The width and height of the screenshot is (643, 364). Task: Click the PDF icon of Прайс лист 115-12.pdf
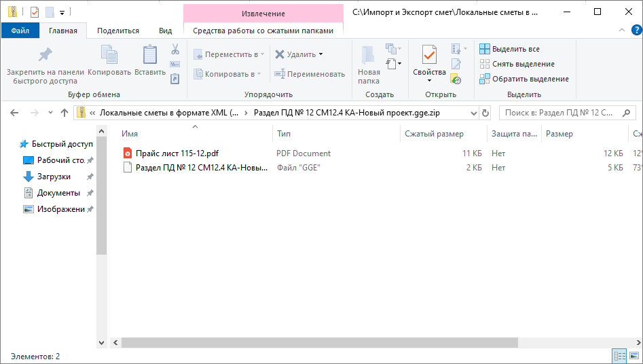[x=128, y=153]
